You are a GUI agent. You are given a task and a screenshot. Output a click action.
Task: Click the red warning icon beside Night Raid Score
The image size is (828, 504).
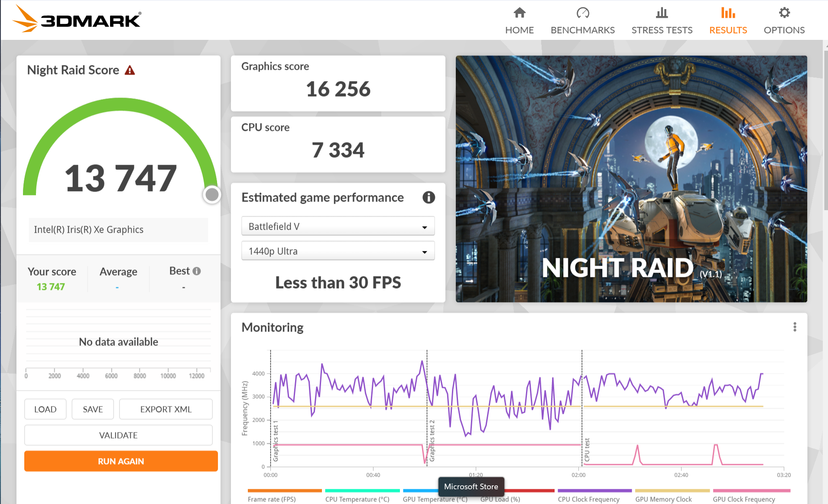[130, 70]
